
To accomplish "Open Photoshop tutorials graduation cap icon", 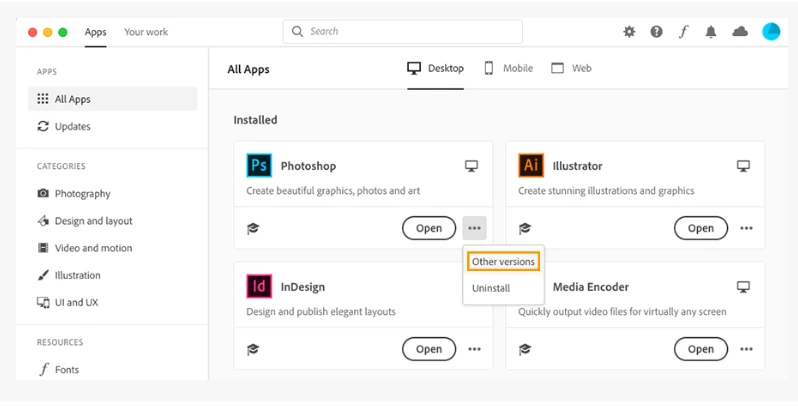I will (x=253, y=228).
